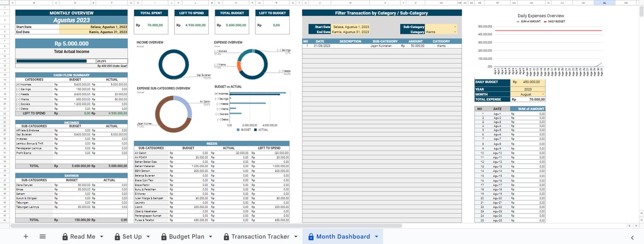Open the all sheets list icon
The width and height of the screenshot is (644, 244).
click(x=43, y=236)
